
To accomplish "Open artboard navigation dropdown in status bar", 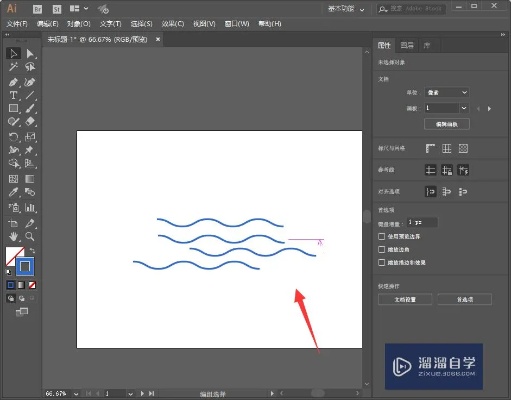I will point(130,394).
